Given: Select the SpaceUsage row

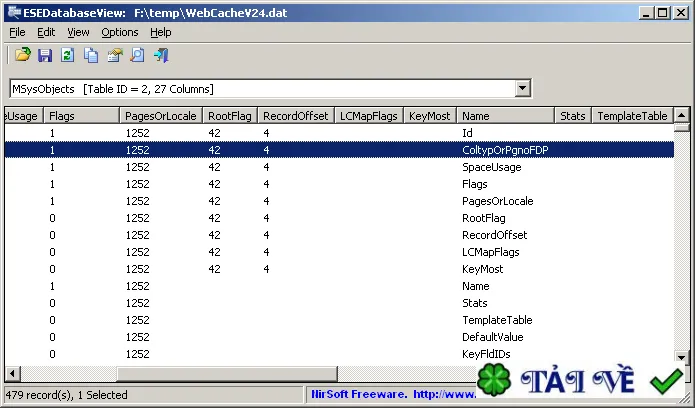Looking at the screenshot, I should coord(339,167).
